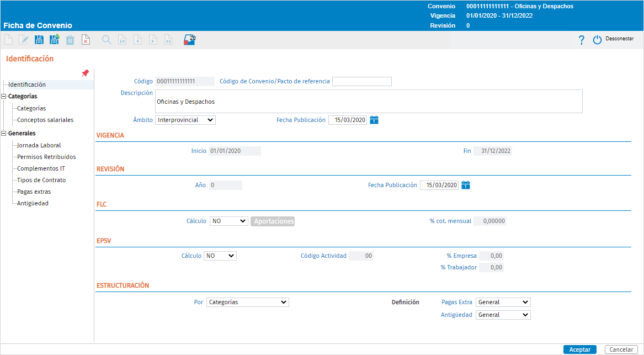Open search with the magnifier icon
The width and height of the screenshot is (644, 355).
[x=107, y=40]
